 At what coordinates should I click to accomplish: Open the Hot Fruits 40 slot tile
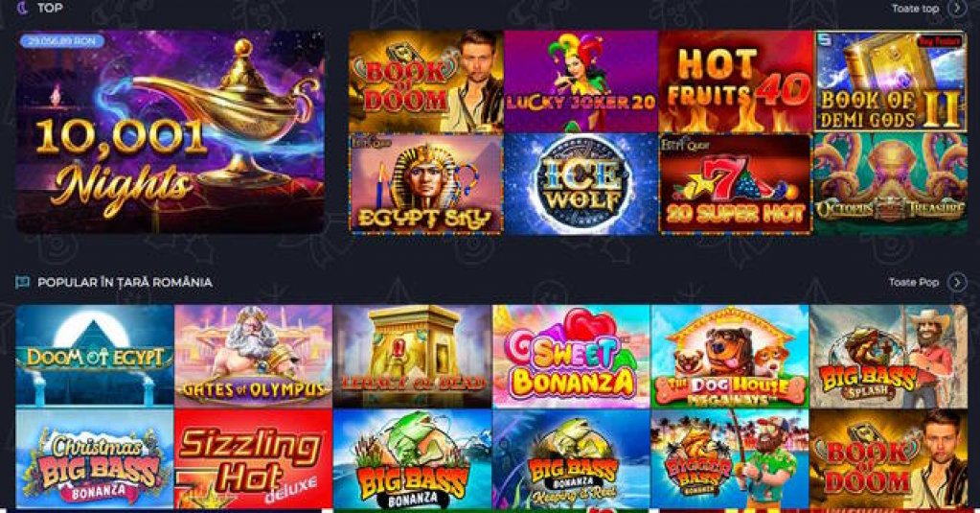click(736, 82)
